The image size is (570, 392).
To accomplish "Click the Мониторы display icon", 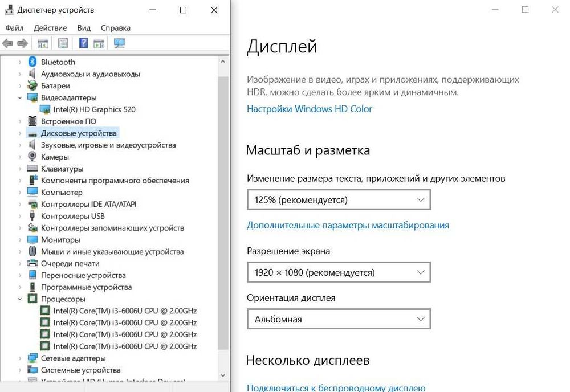I will click(x=32, y=239).
